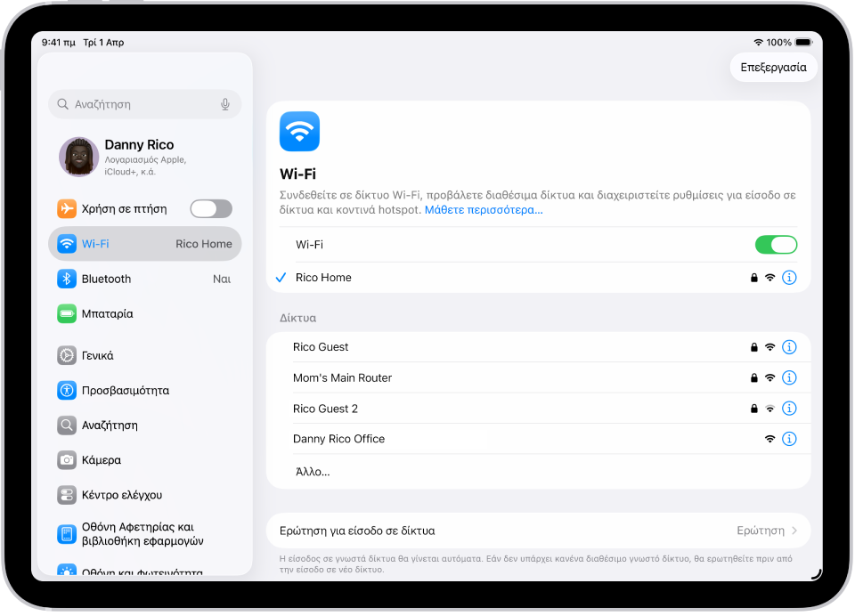Open Bluetooth settings in sidebar

coord(145,279)
